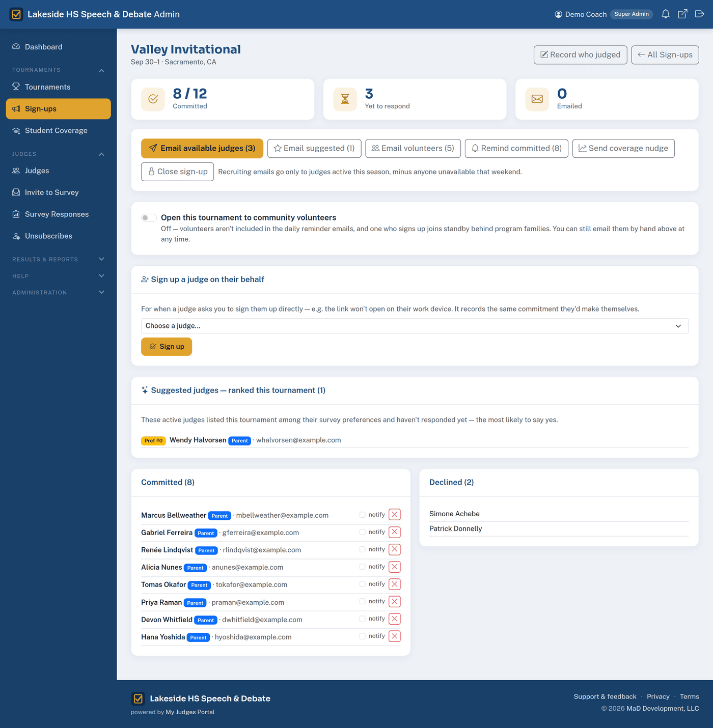713x728 pixels.
Task: Click Email available judges (3) button
Action: (x=202, y=149)
